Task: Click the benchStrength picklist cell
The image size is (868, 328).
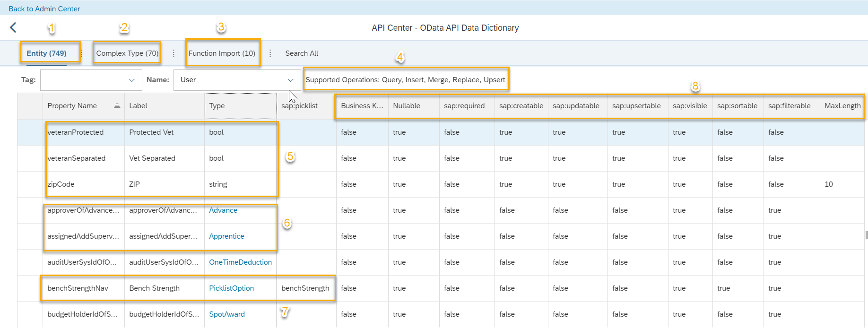Action: pyautogui.click(x=306, y=288)
